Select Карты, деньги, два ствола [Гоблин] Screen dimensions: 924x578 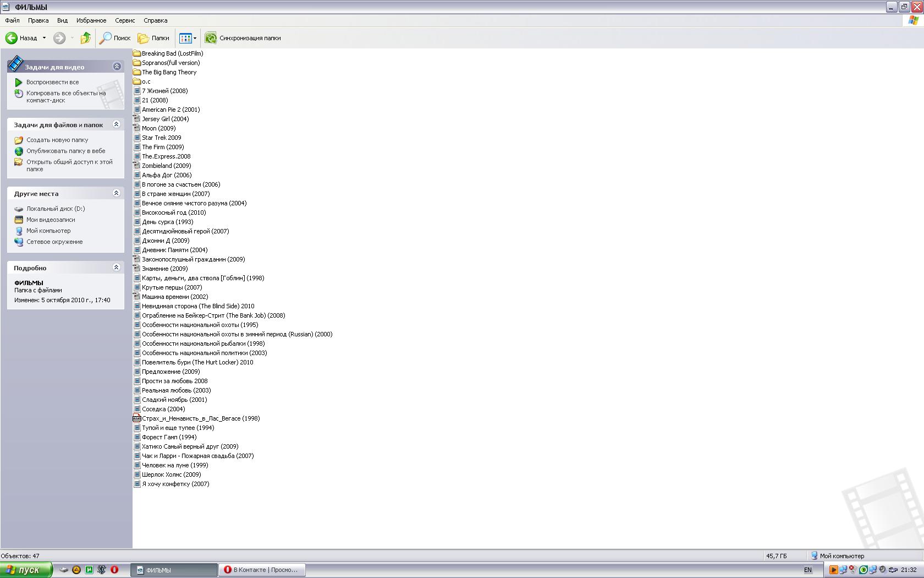tap(199, 278)
